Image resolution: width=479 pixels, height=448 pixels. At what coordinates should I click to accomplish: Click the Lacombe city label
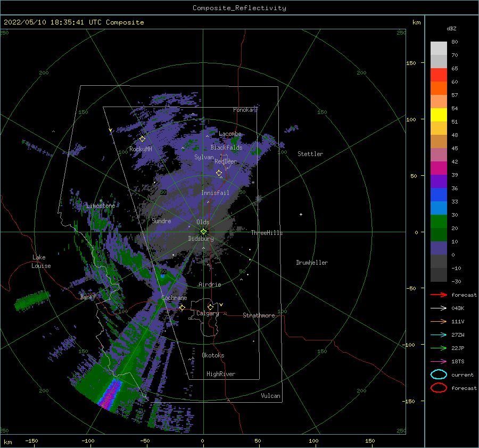pyautogui.click(x=230, y=134)
